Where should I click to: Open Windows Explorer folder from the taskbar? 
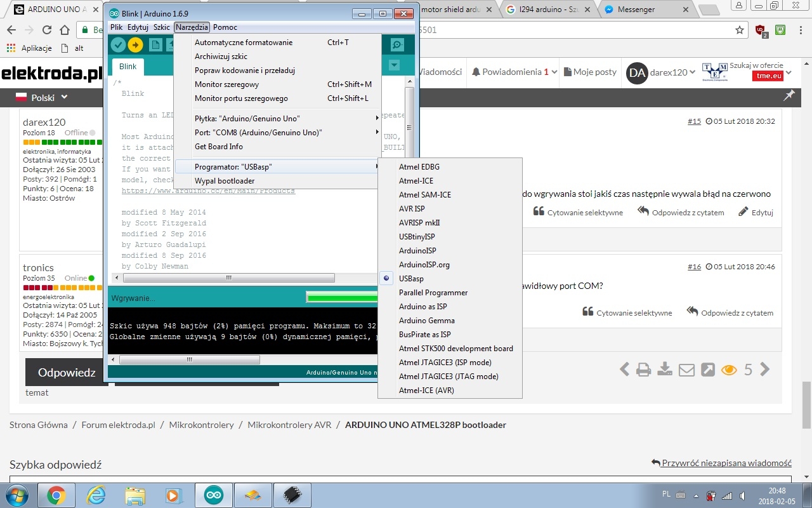tap(134, 495)
